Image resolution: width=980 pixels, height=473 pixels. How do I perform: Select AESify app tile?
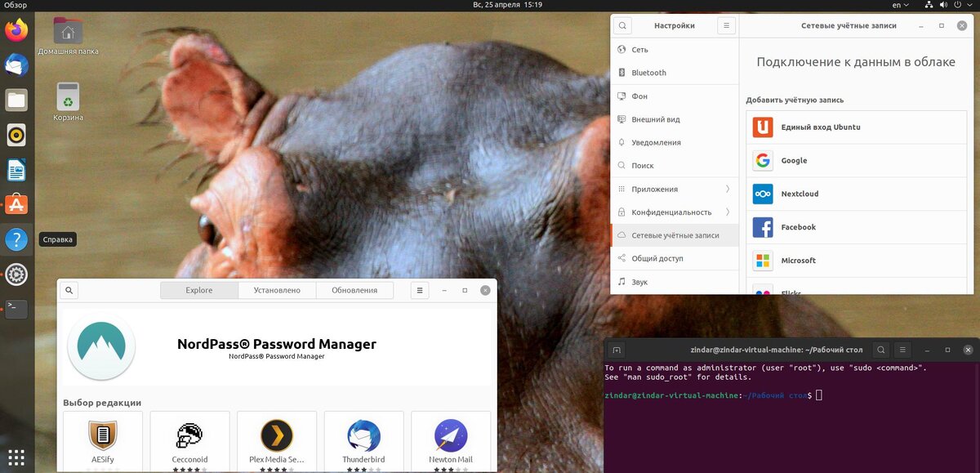(x=103, y=441)
